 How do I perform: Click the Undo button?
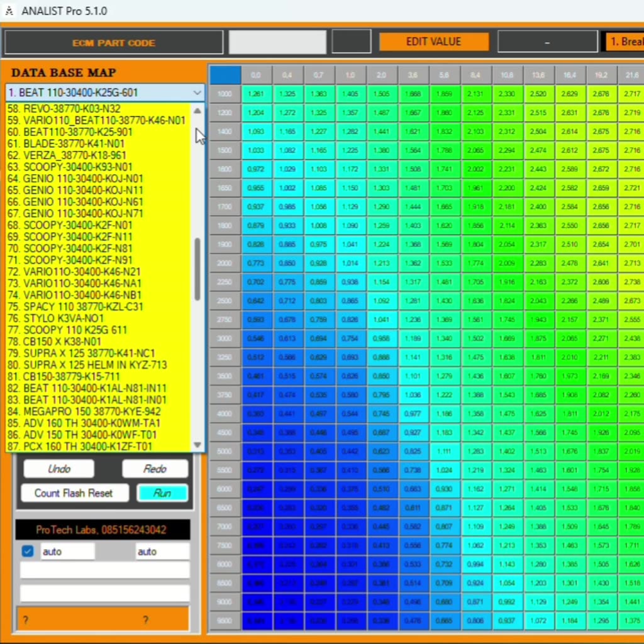[59, 469]
